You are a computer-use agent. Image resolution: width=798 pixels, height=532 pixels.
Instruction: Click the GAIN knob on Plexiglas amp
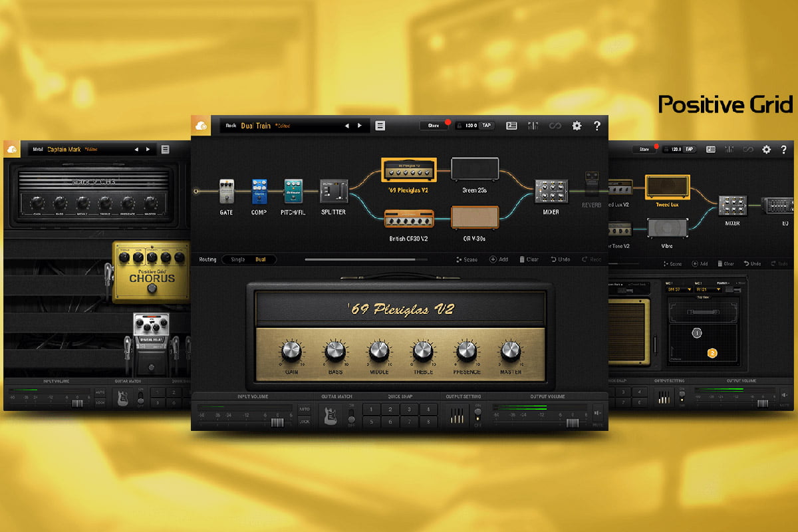[291, 350]
